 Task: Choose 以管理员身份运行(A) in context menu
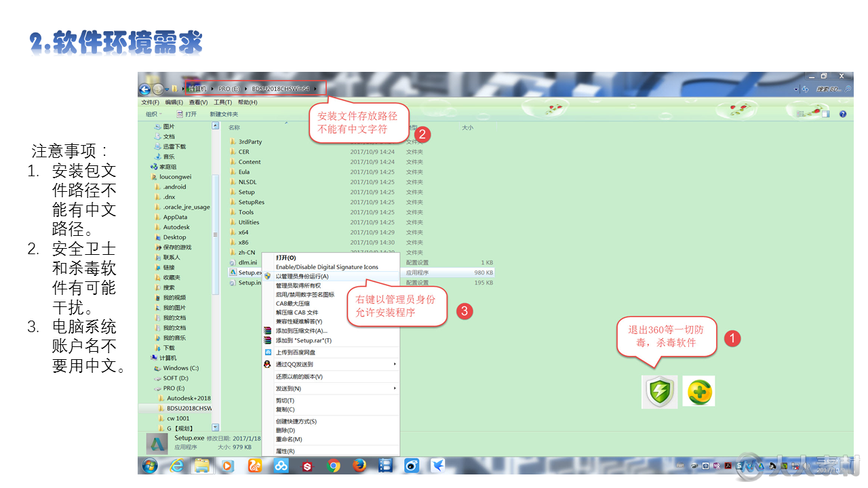[x=331, y=277]
